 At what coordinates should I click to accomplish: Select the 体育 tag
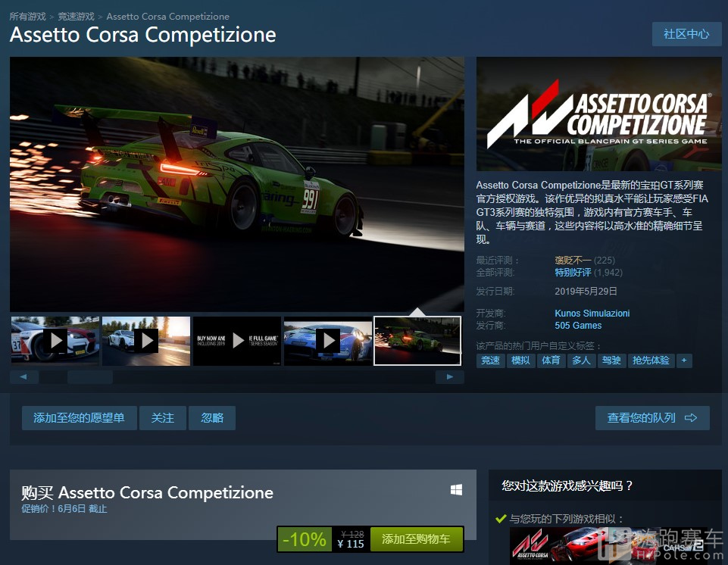point(551,361)
